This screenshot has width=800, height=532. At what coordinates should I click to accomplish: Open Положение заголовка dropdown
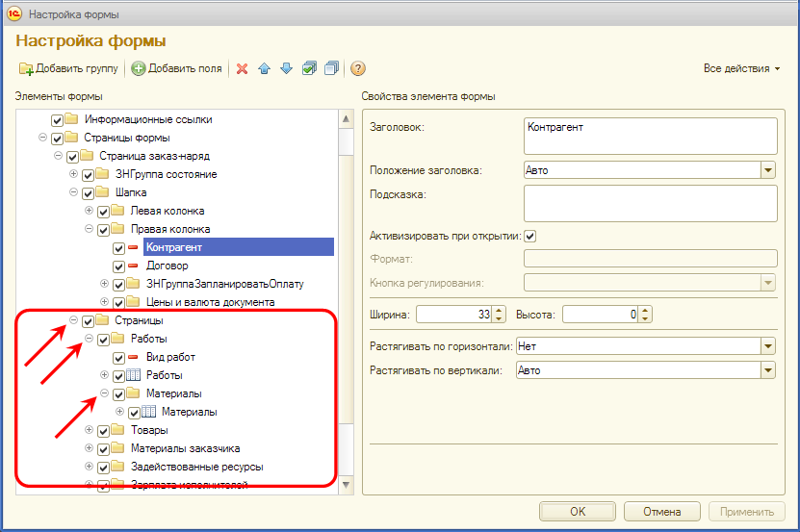768,170
